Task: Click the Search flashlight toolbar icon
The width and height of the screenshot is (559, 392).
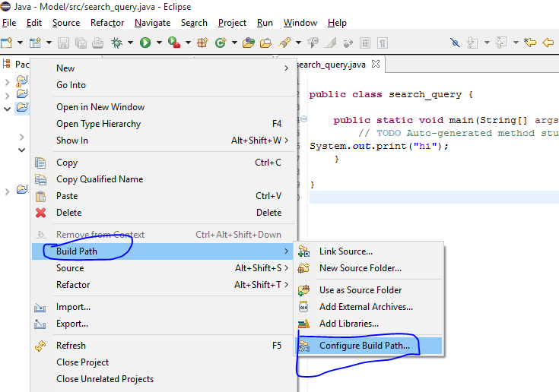Action: tap(284, 43)
